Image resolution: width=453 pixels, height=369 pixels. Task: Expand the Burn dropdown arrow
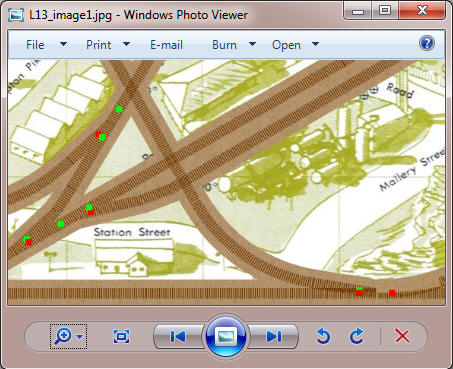pos(252,44)
